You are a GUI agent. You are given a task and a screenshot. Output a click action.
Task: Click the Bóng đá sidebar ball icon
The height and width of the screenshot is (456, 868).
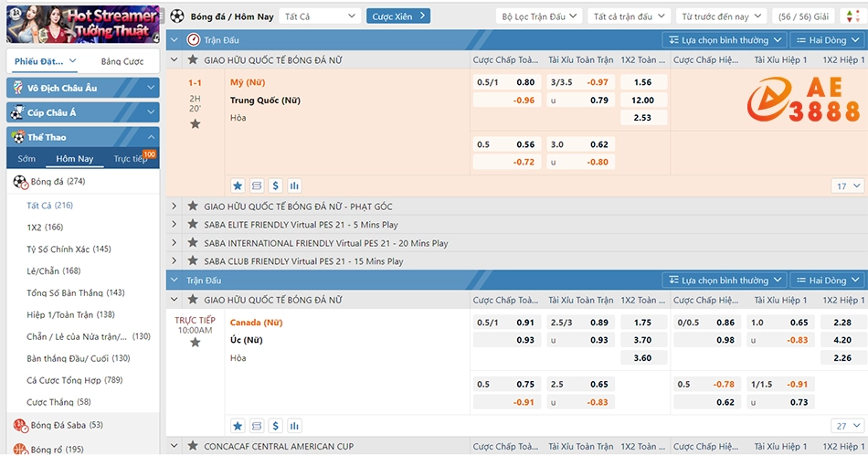[20, 182]
